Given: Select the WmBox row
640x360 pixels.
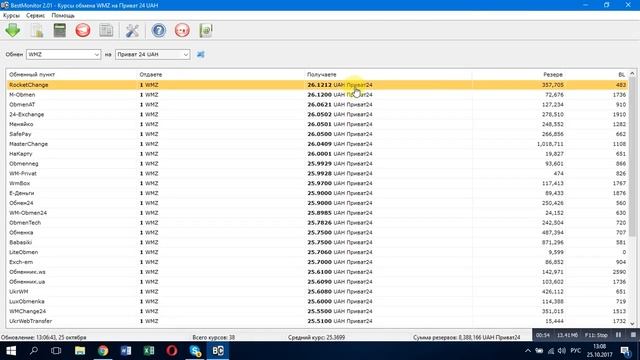Looking at the screenshot, I should [x=318, y=183].
